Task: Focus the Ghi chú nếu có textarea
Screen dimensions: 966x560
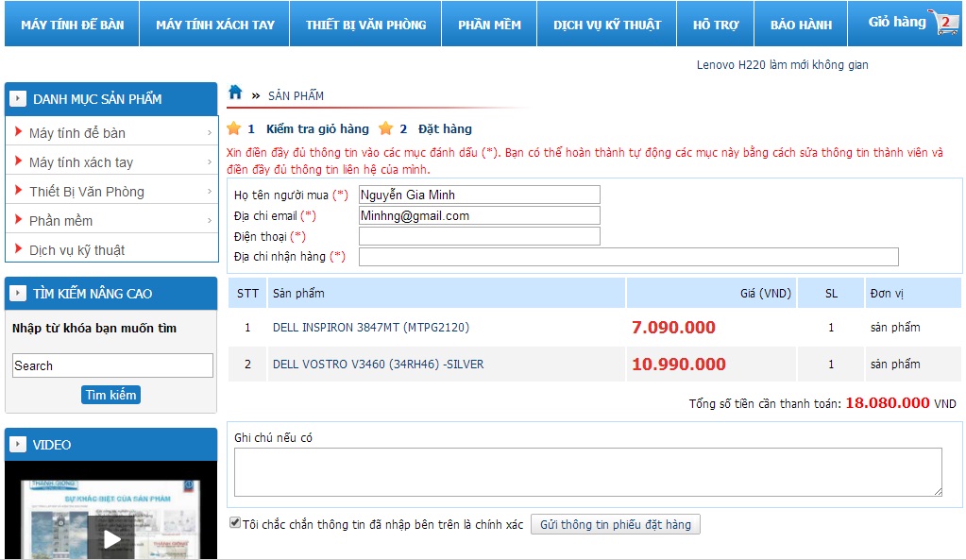Action: pos(587,472)
